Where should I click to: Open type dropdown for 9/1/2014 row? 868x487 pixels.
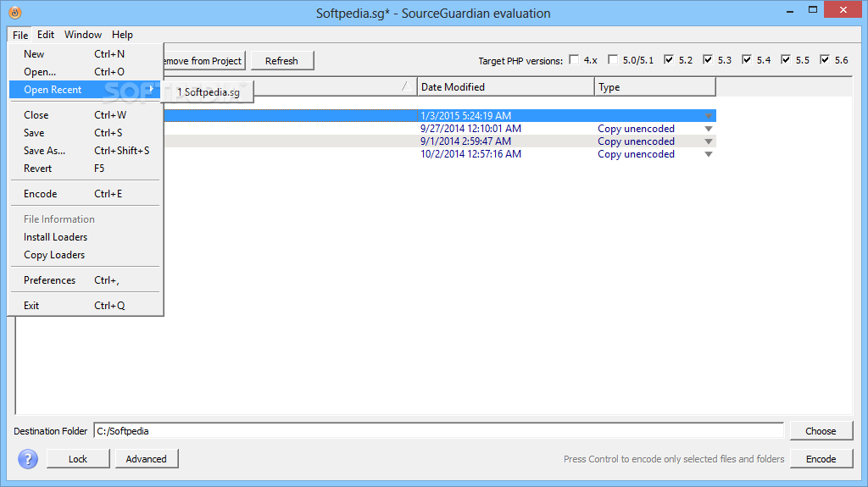(x=709, y=141)
